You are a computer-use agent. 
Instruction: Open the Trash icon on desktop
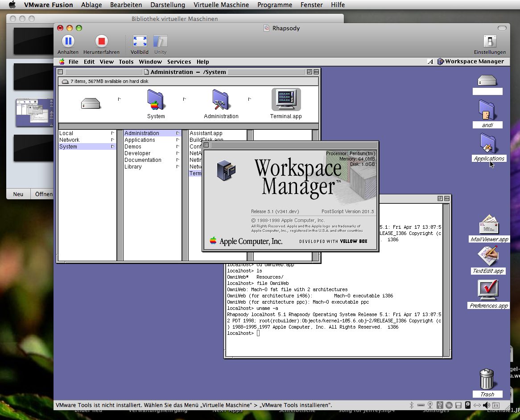pos(487,379)
